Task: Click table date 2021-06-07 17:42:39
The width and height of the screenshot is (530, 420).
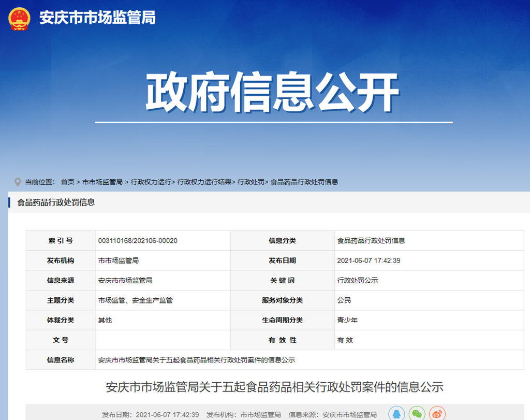Action: tap(369, 260)
